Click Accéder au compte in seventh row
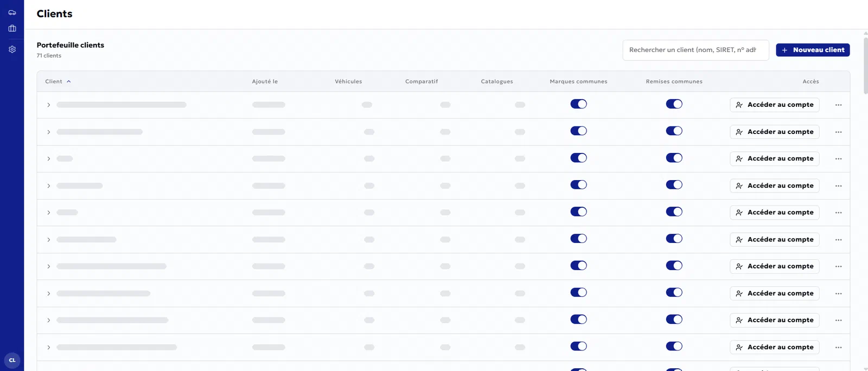868x371 pixels. point(774,266)
